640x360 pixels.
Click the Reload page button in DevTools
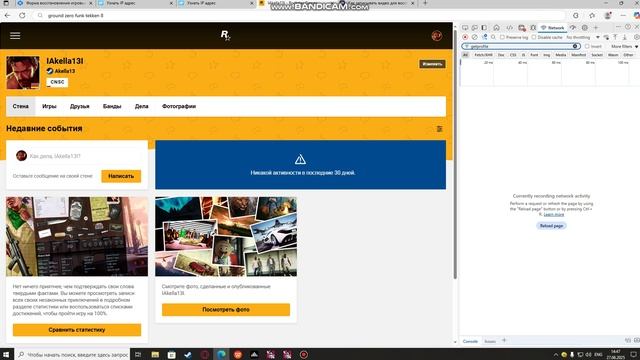(x=551, y=226)
